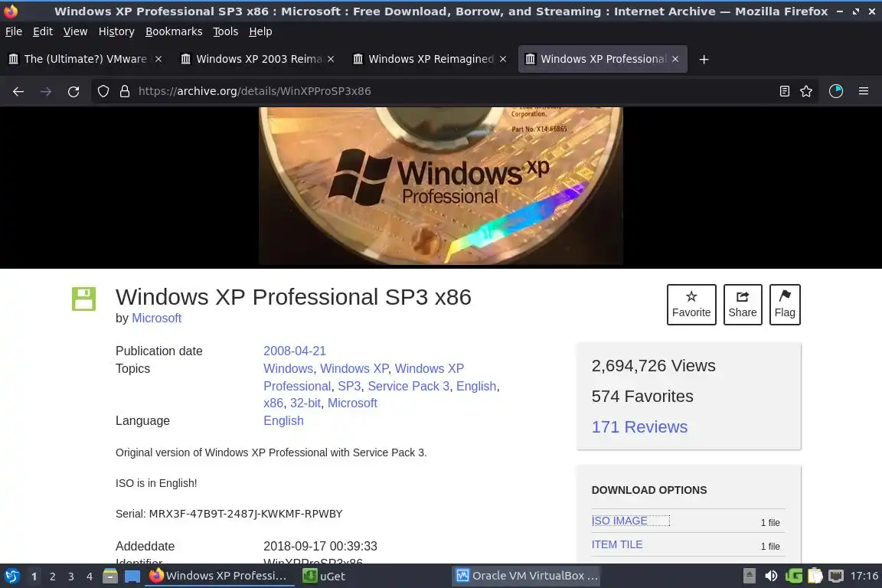882x588 pixels.
Task: Click the '574 Favorites' text
Action: 642,397
